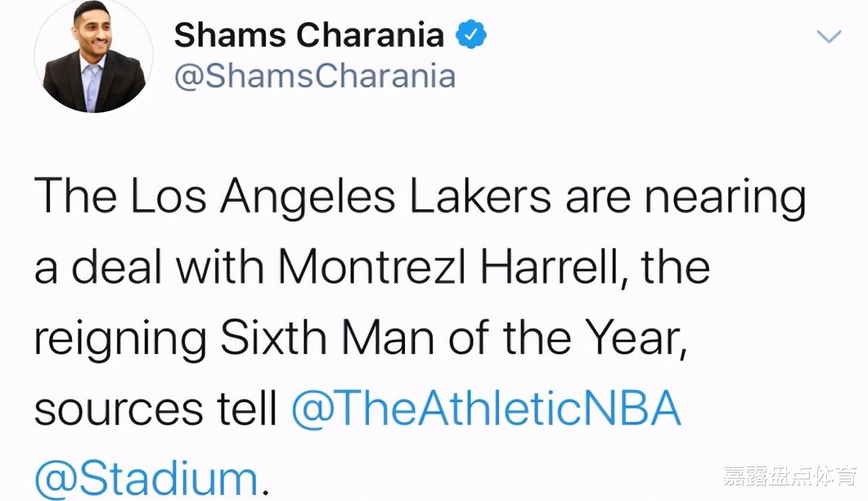Open the Shams Charania display name
The height and width of the screenshot is (501, 868).
point(309,35)
